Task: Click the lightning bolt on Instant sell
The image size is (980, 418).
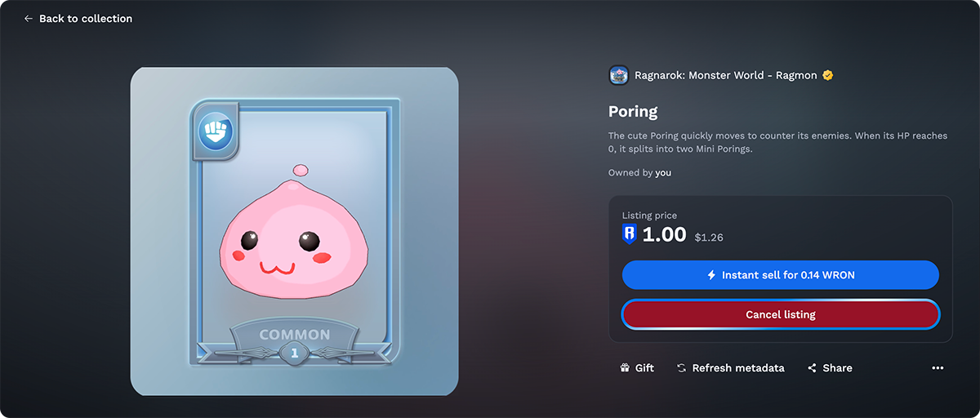Action: (711, 275)
